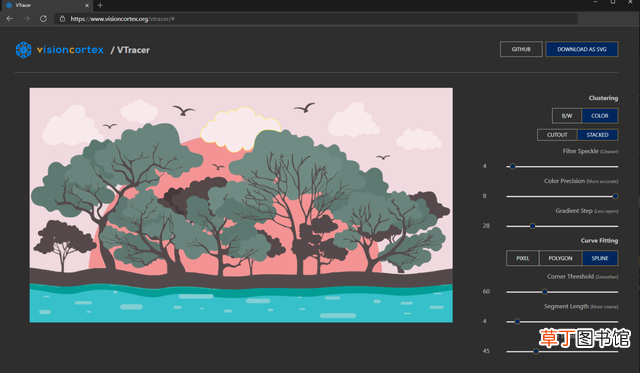
Task: Select the VTracer browser tab
Action: tap(47, 5)
